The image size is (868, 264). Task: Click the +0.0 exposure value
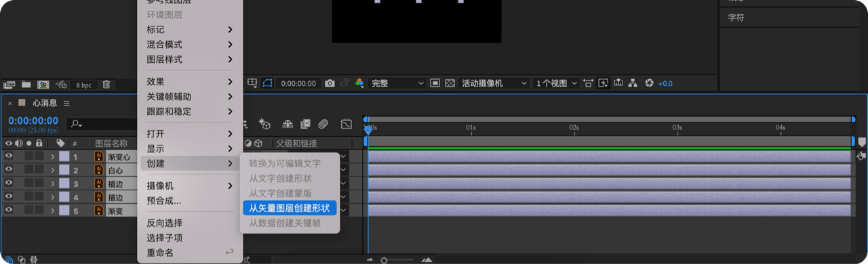[x=665, y=83]
